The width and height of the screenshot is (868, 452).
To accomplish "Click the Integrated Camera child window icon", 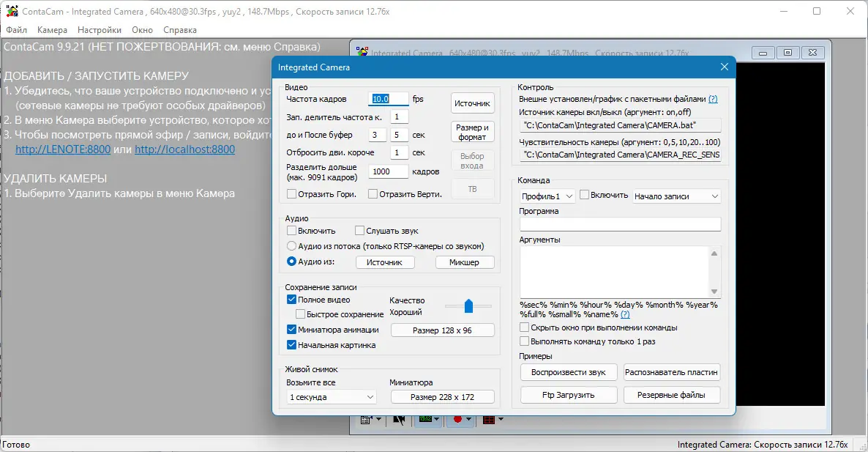I will [362, 52].
